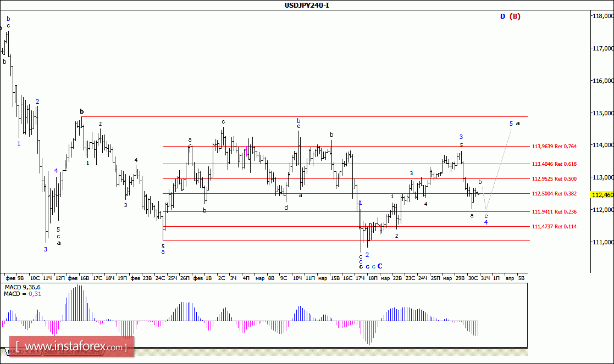Click the MACD = -0,31 value readout
This screenshot has width=614, height=364.
(x=23, y=294)
